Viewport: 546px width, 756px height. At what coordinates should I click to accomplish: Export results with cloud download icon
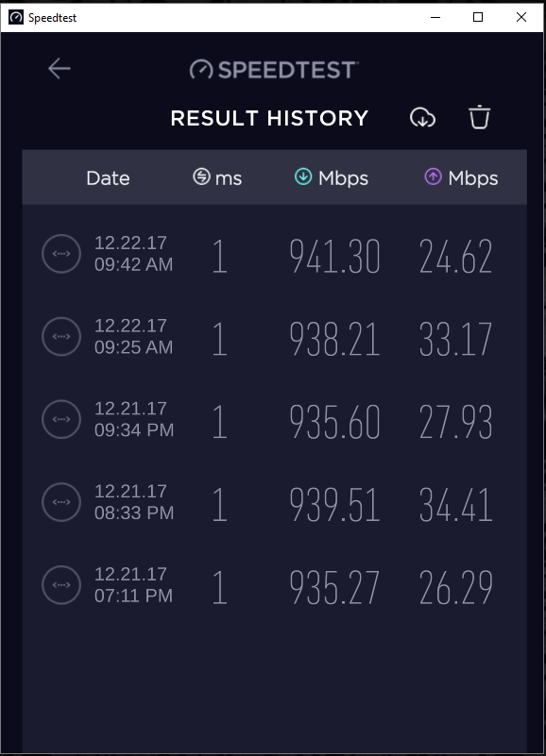click(x=422, y=117)
